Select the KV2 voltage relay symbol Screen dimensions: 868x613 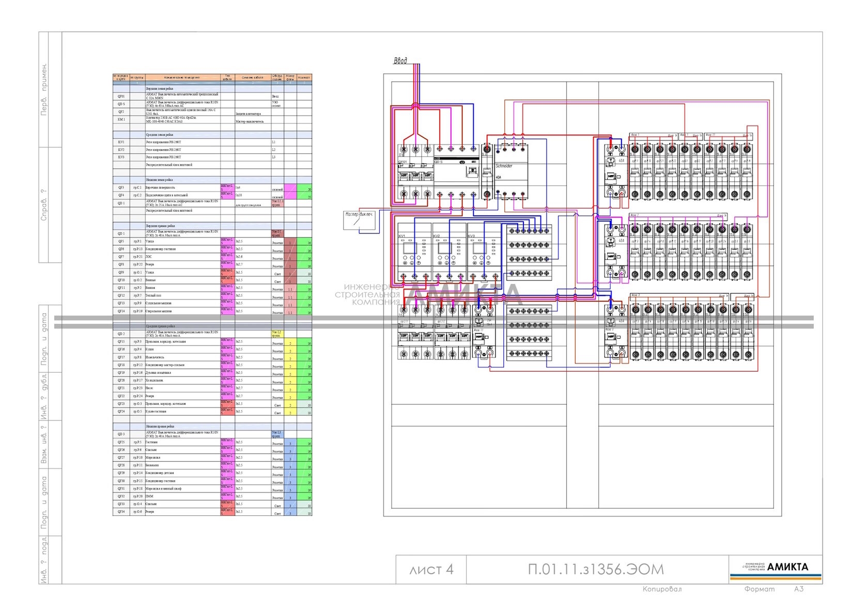(x=449, y=253)
